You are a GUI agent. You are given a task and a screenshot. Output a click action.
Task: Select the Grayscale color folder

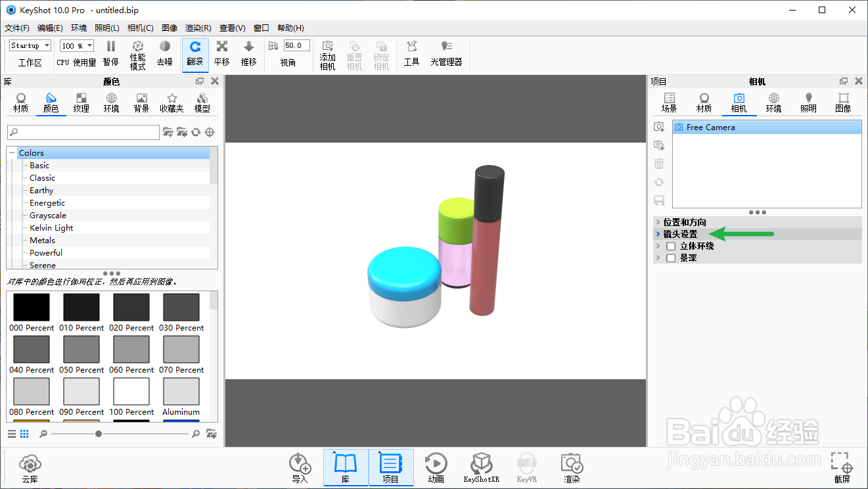point(48,216)
